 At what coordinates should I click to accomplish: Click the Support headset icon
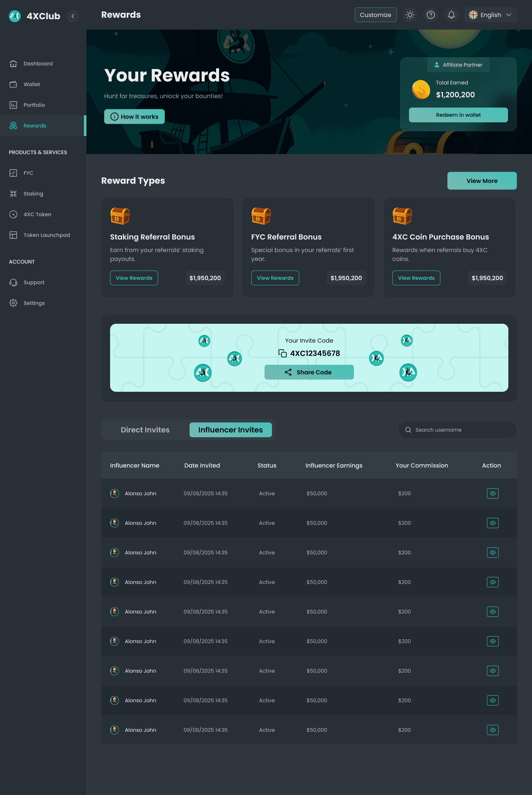(13, 282)
